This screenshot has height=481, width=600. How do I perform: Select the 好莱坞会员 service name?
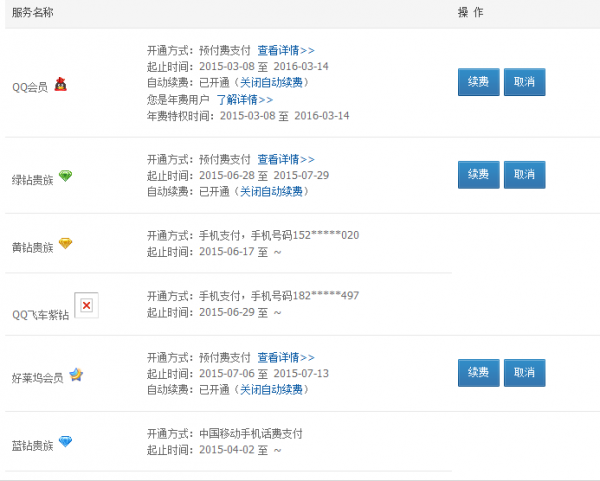tap(38, 378)
